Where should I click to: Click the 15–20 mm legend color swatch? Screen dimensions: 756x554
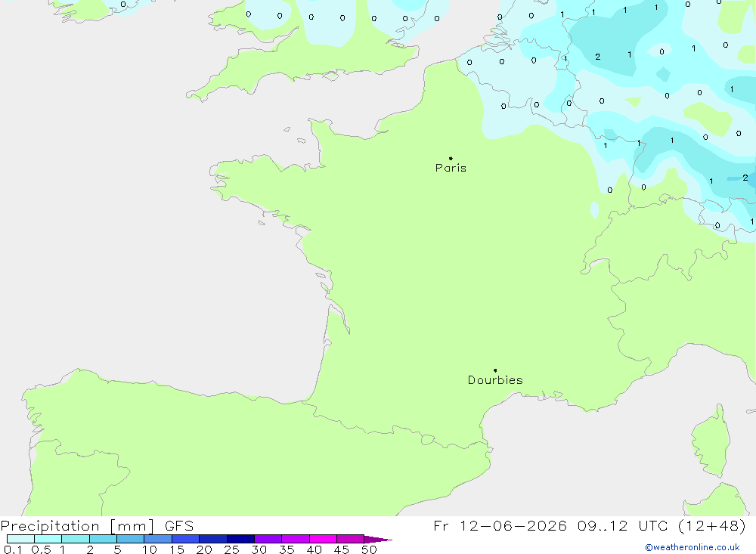coord(186,539)
